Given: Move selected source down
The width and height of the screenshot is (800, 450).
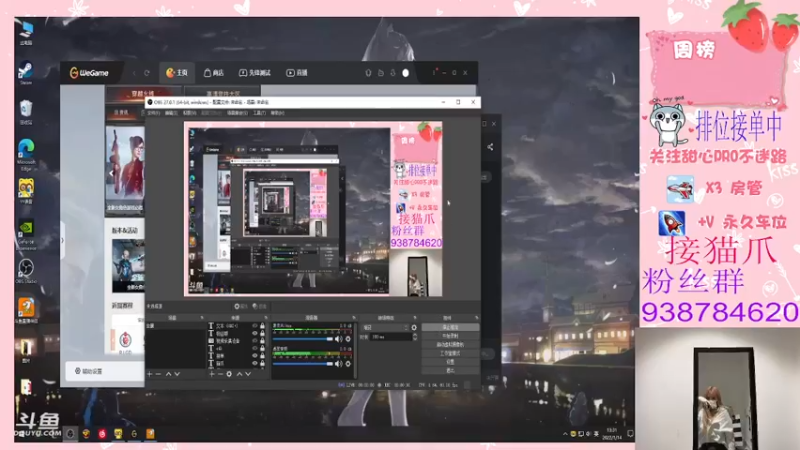Looking at the screenshot, I should point(248,374).
